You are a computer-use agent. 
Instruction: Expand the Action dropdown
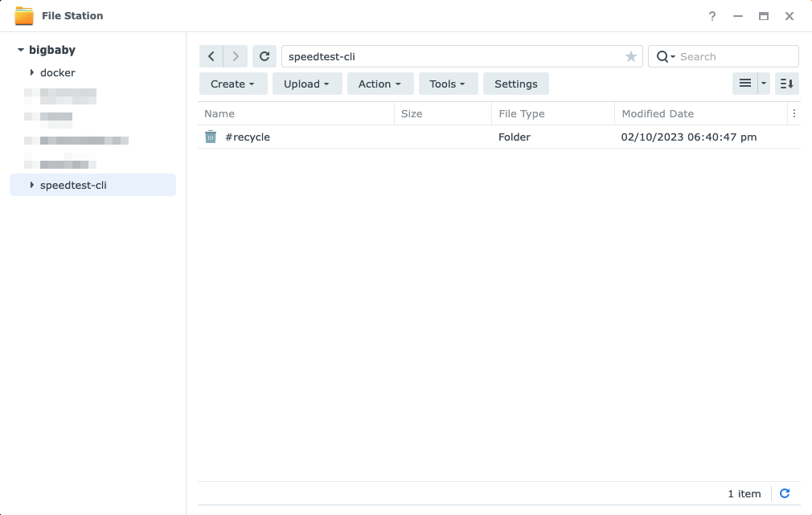tap(379, 84)
